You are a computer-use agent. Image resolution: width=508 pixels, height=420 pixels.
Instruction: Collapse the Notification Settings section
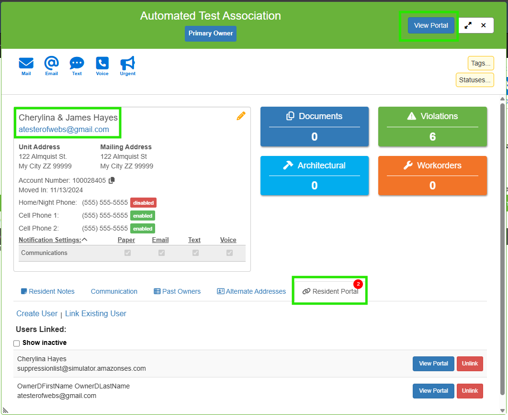(84, 240)
